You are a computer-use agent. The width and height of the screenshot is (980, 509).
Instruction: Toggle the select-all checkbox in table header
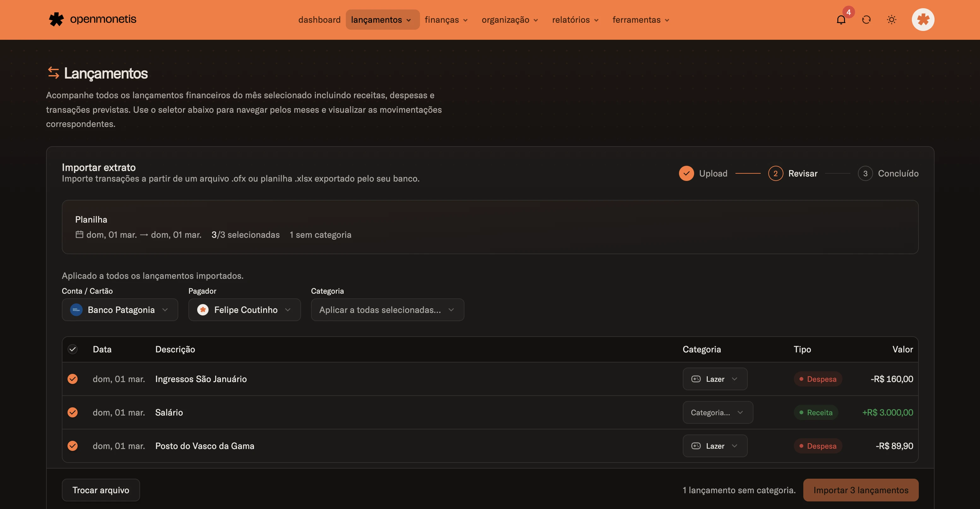pos(73,349)
